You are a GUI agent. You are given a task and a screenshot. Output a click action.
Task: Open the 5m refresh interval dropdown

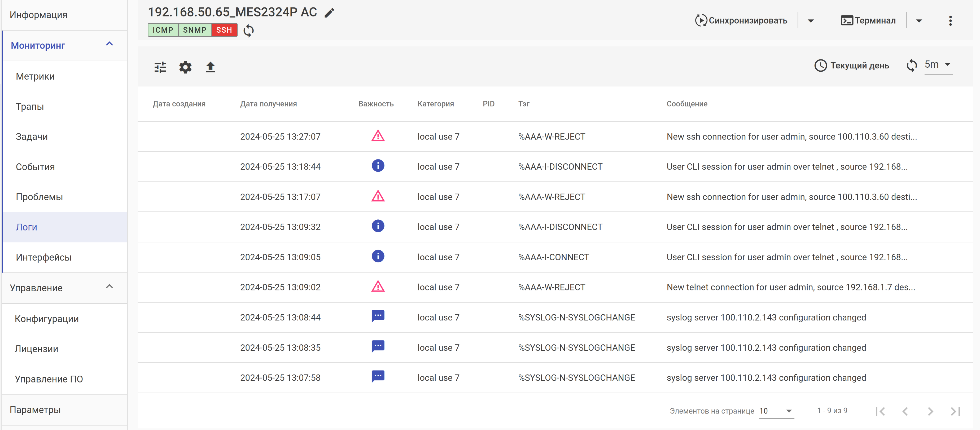coord(938,65)
